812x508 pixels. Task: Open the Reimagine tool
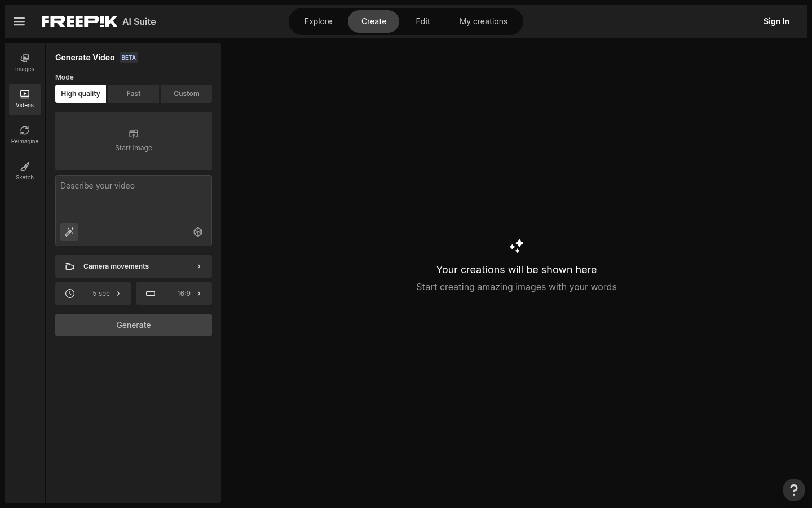[x=24, y=135]
